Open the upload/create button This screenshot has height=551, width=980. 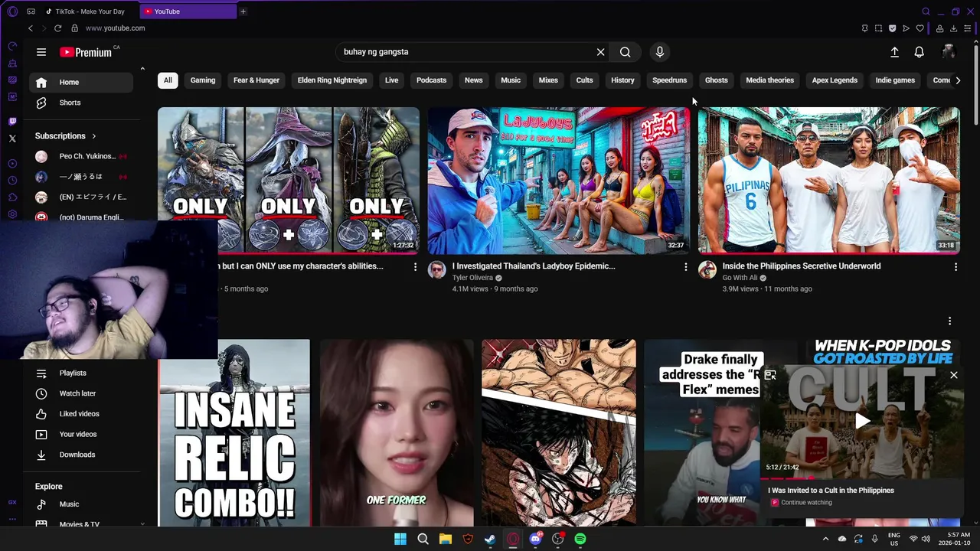[894, 52]
